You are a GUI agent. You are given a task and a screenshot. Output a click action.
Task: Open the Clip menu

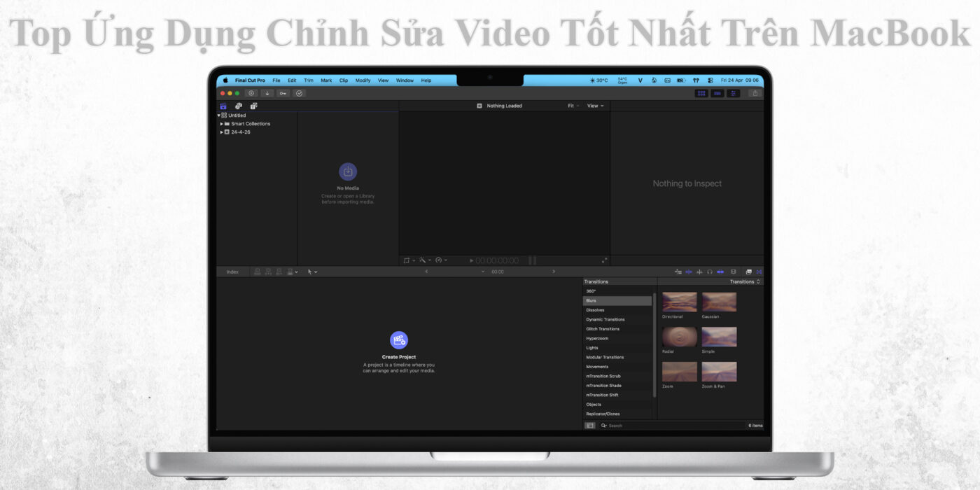click(344, 80)
